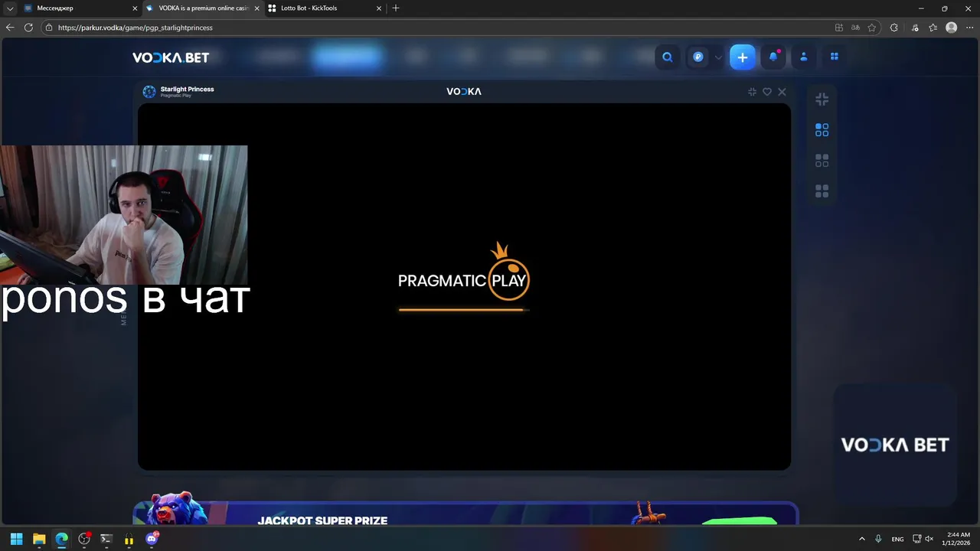Click the collapse arrows icon in side panel

(x=822, y=99)
